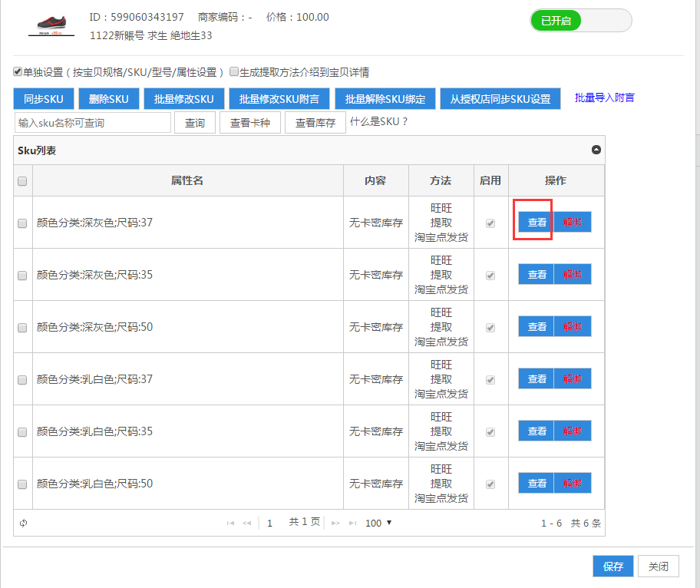700x588 pixels.
Task: Click the 保存 button at the bottom
Action: pos(612,567)
